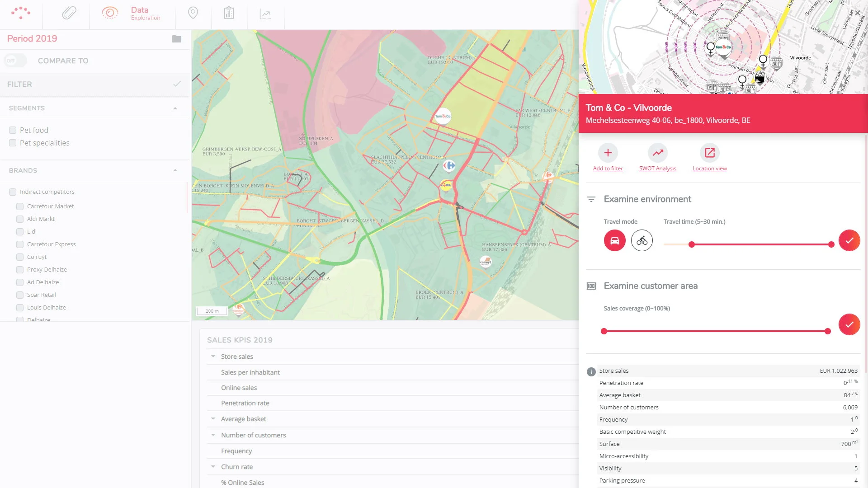Confirm sales coverage with red checkmark
868x488 pixels.
849,324
